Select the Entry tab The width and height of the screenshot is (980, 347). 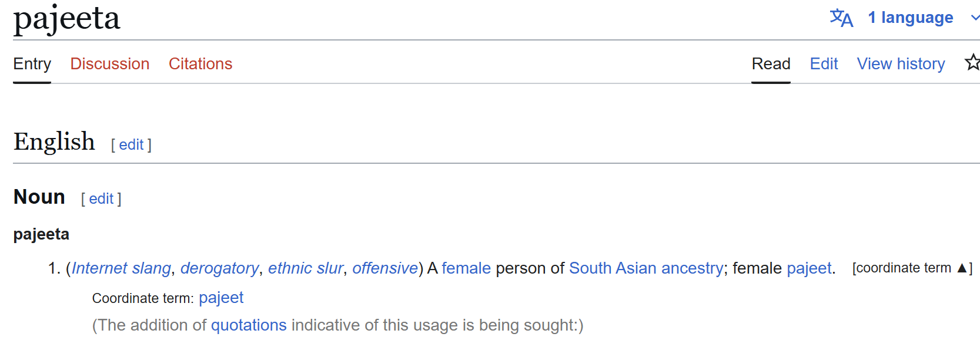32,64
